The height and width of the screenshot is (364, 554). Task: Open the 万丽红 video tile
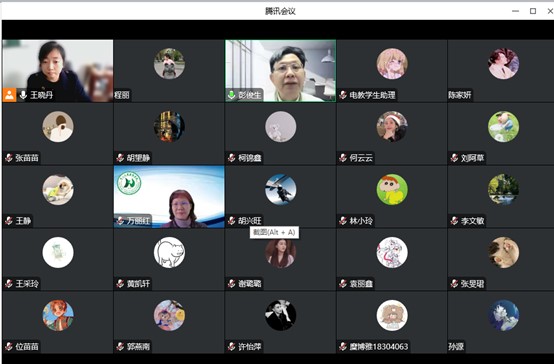(x=169, y=197)
